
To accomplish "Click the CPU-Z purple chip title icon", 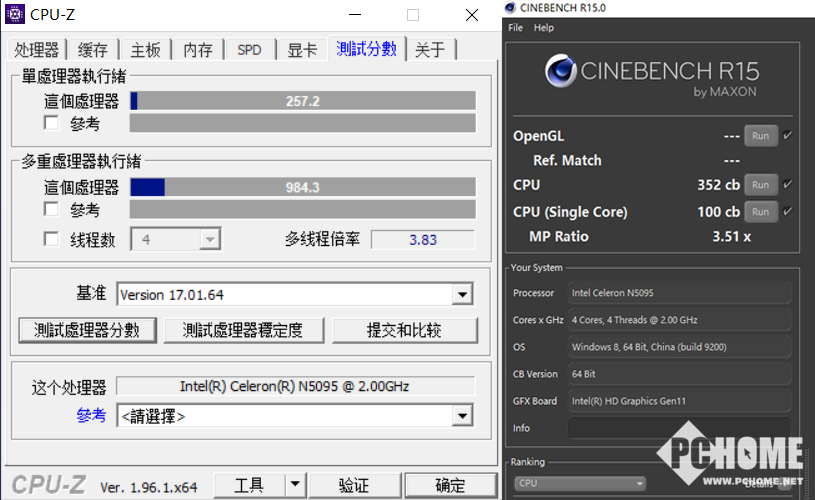I will pyautogui.click(x=15, y=14).
